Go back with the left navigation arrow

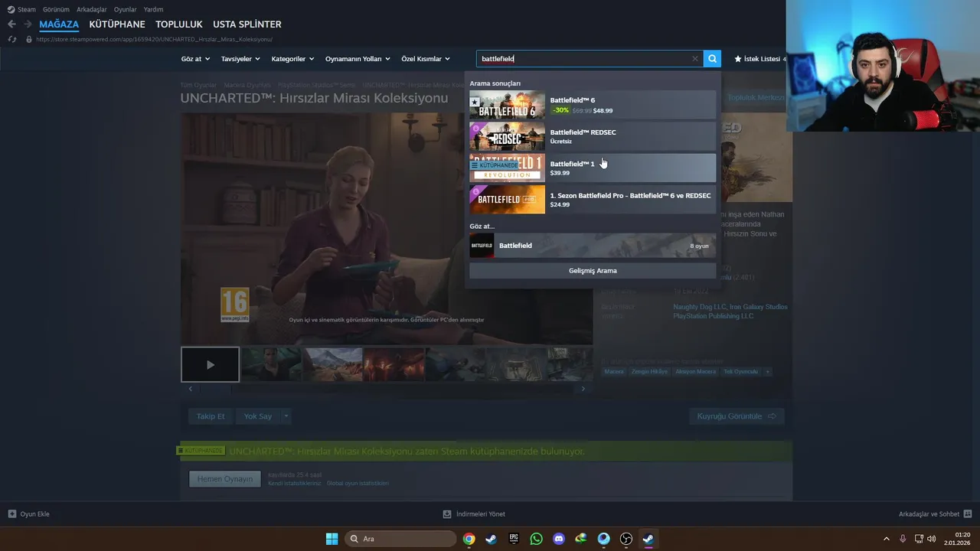tap(11, 24)
